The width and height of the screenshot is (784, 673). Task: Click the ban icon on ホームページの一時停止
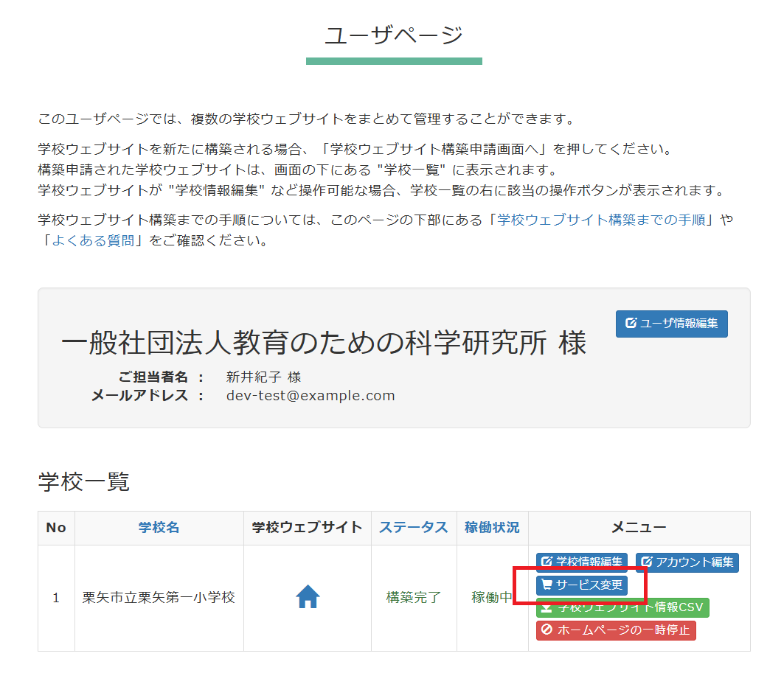click(547, 630)
